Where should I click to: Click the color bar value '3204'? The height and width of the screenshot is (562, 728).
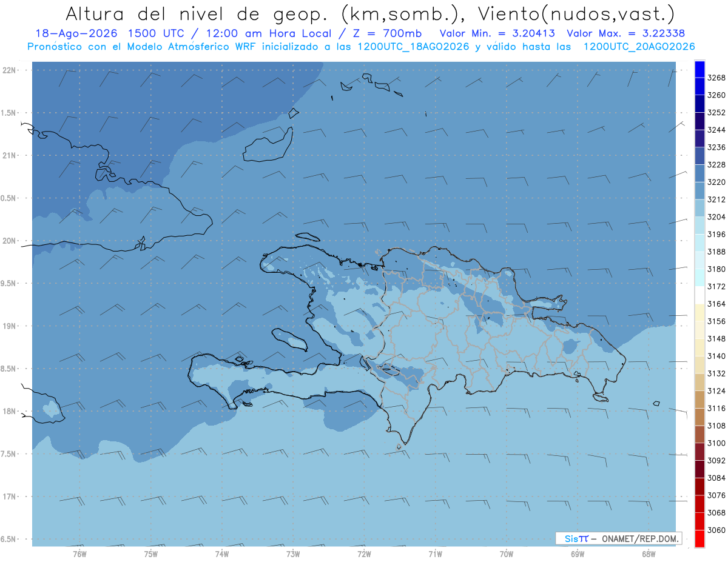[x=716, y=217]
